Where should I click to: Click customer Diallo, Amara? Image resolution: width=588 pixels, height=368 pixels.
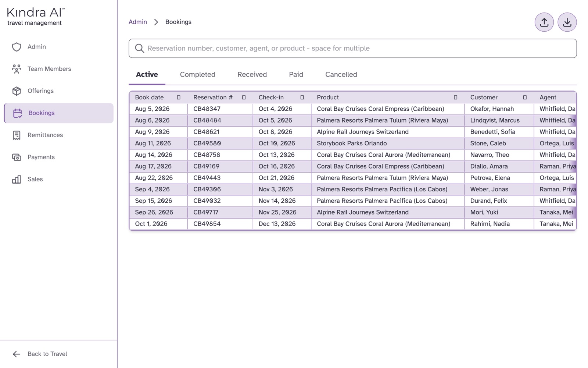pos(489,166)
